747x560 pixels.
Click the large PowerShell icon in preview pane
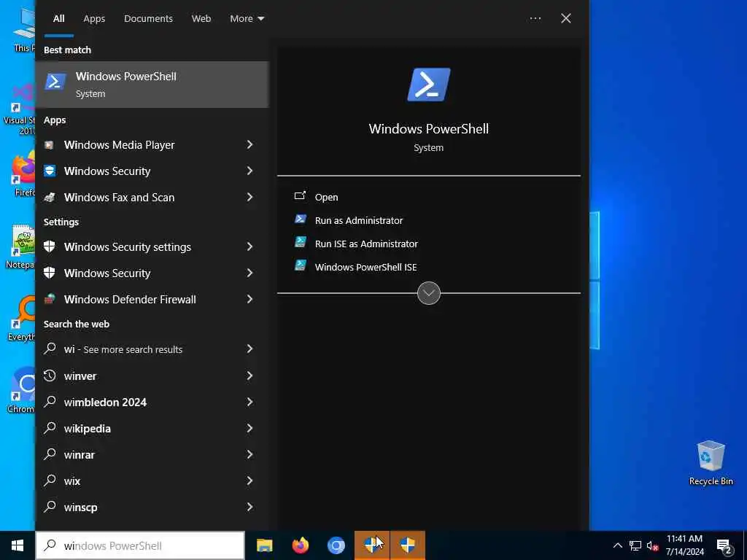[429, 85]
